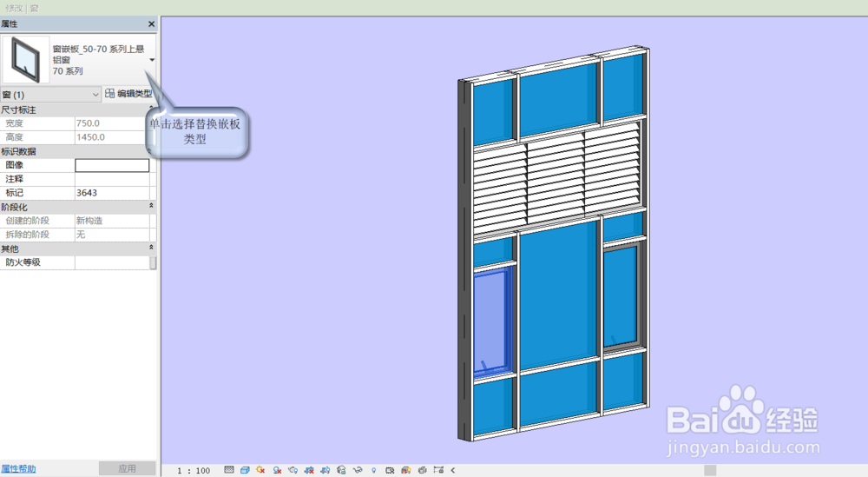
Task: Click the horizontal scrollbar thumb at bottom
Action: [x=710, y=470]
